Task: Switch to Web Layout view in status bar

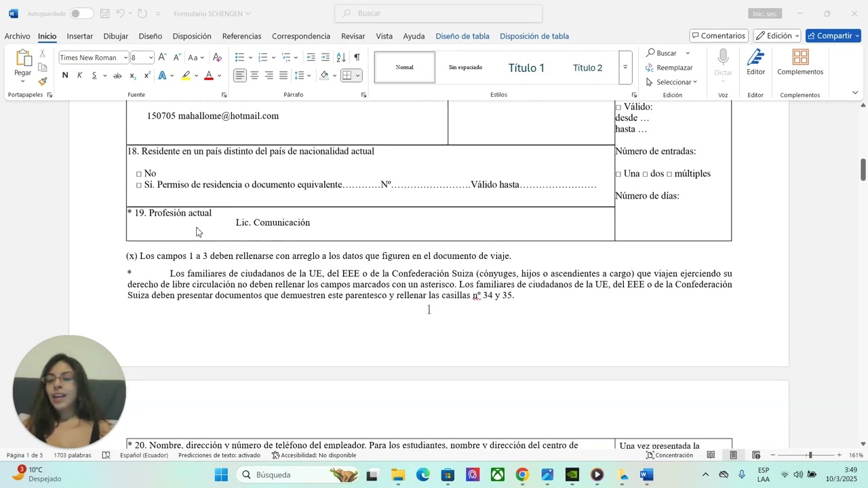Action: coord(756,455)
